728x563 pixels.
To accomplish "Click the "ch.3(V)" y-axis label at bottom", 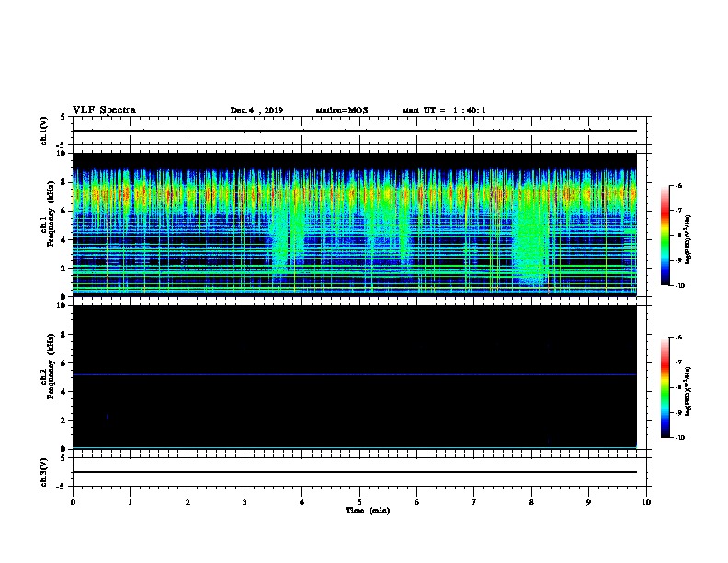I will (x=43, y=472).
